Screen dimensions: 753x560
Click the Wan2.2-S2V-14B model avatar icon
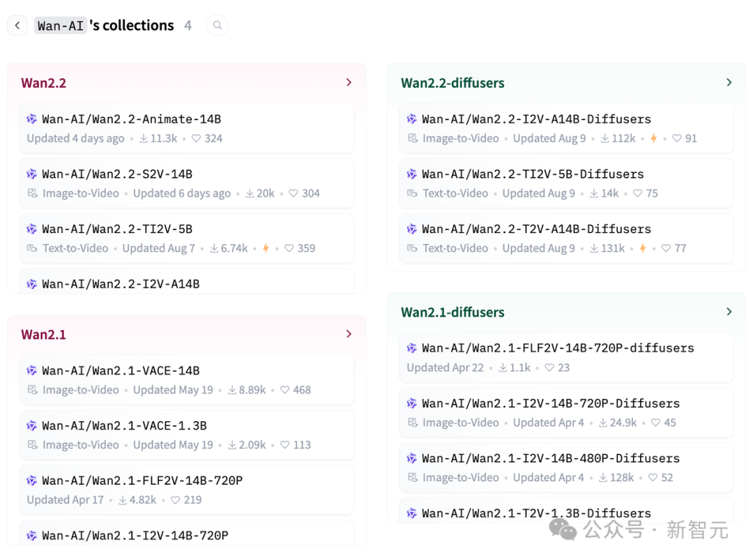click(x=31, y=174)
